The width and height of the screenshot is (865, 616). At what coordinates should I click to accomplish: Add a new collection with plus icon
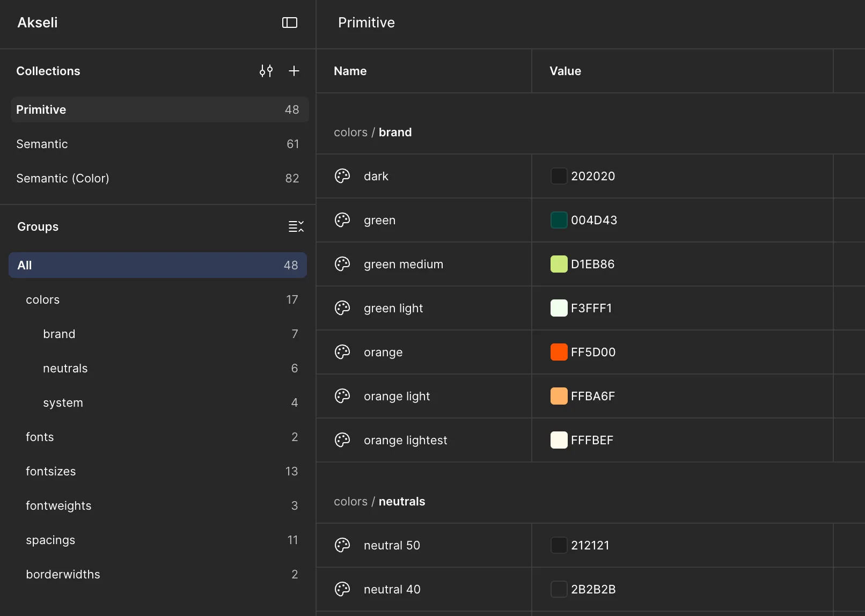pos(294,71)
